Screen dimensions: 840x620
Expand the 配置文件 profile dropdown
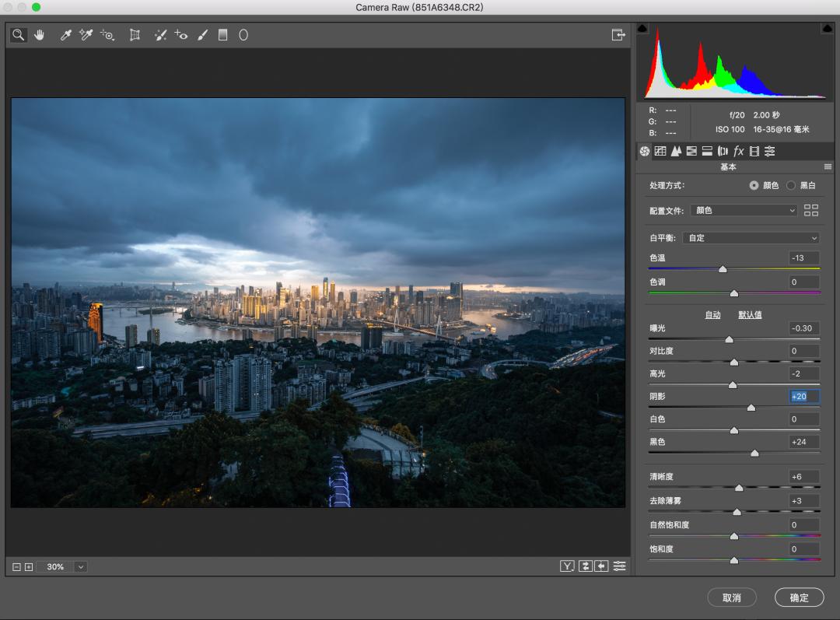click(744, 210)
